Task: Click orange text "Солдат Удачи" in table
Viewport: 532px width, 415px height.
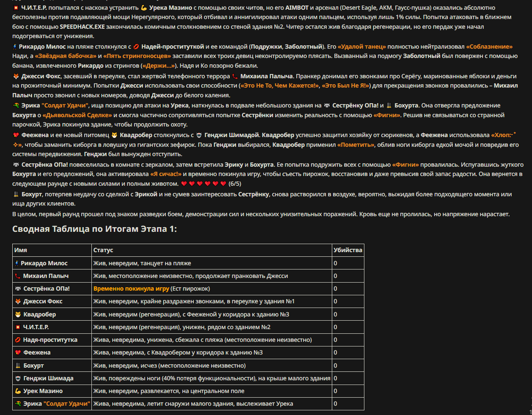Action: (67, 404)
